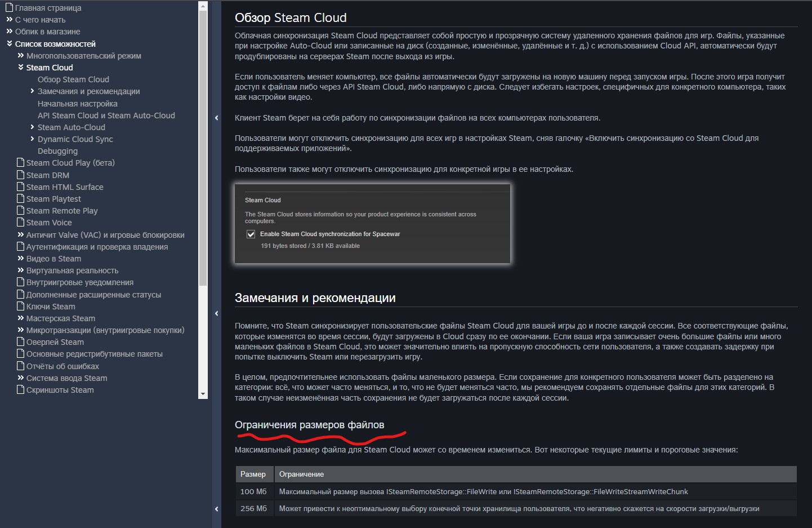Open Дополненные расширенные статусы page
The height and width of the screenshot is (528, 812).
(x=93, y=295)
